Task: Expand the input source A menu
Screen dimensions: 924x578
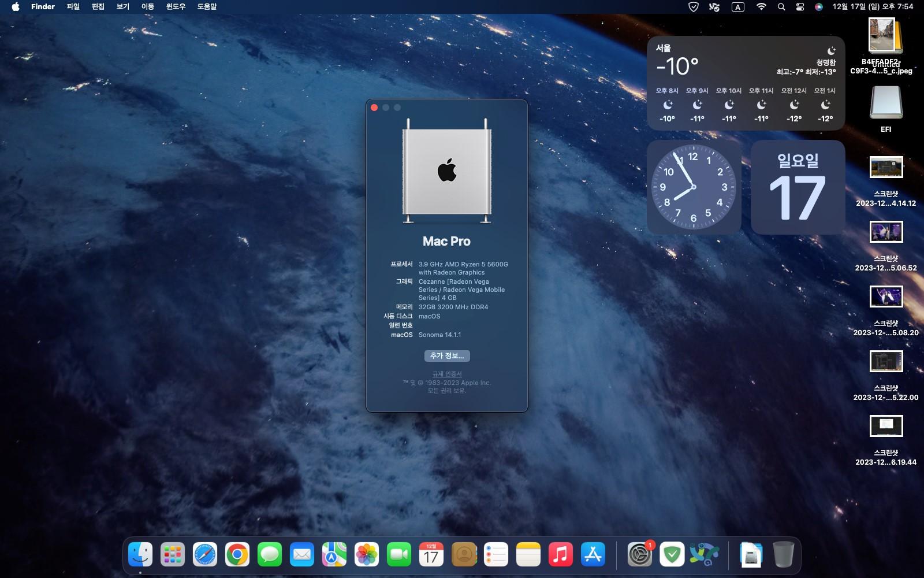Action: click(737, 7)
